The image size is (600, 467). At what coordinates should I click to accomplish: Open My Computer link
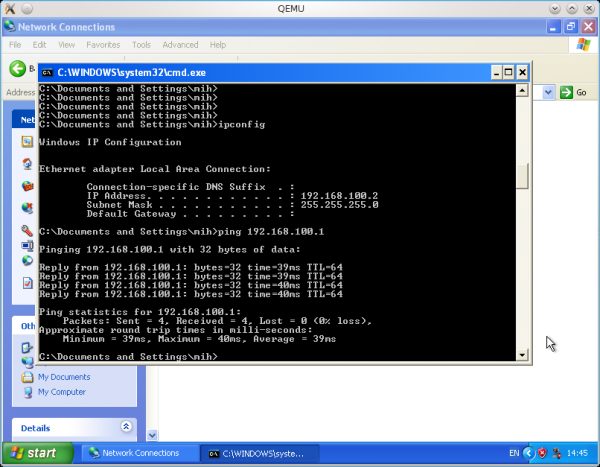62,392
